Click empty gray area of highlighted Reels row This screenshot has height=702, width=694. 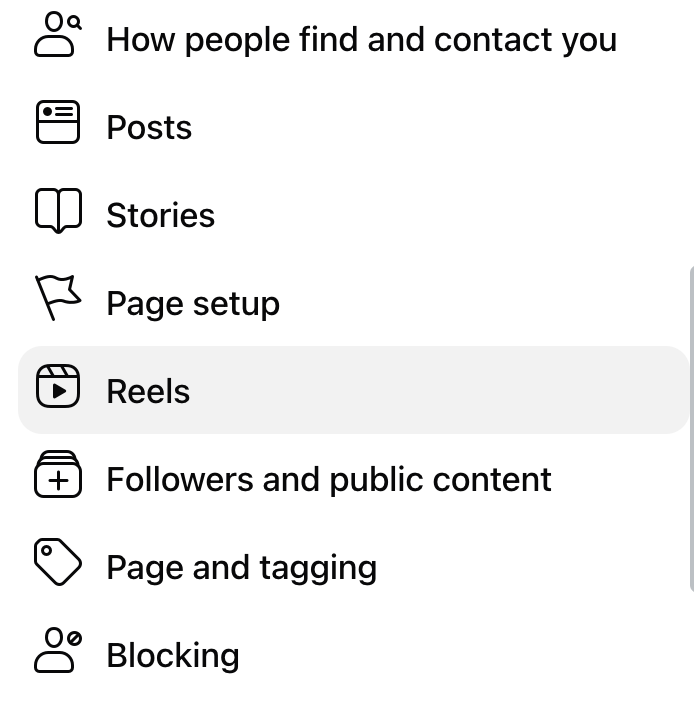point(450,391)
